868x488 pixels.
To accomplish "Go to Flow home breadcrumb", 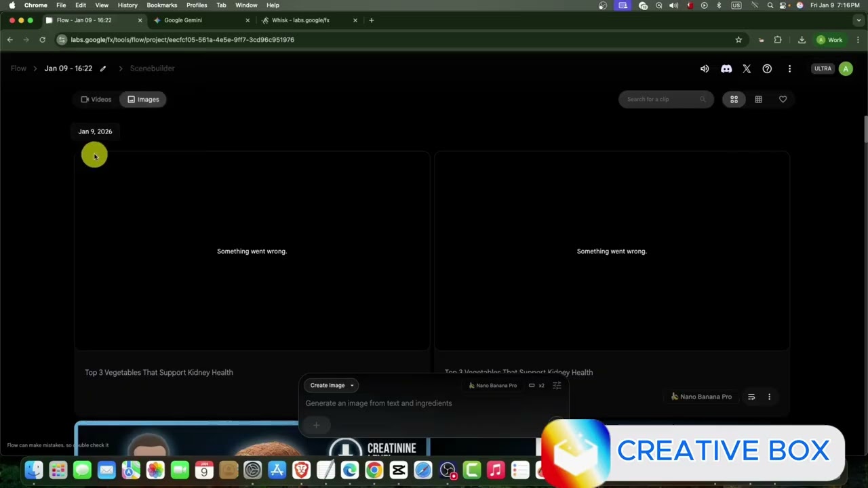I will 18,68.
